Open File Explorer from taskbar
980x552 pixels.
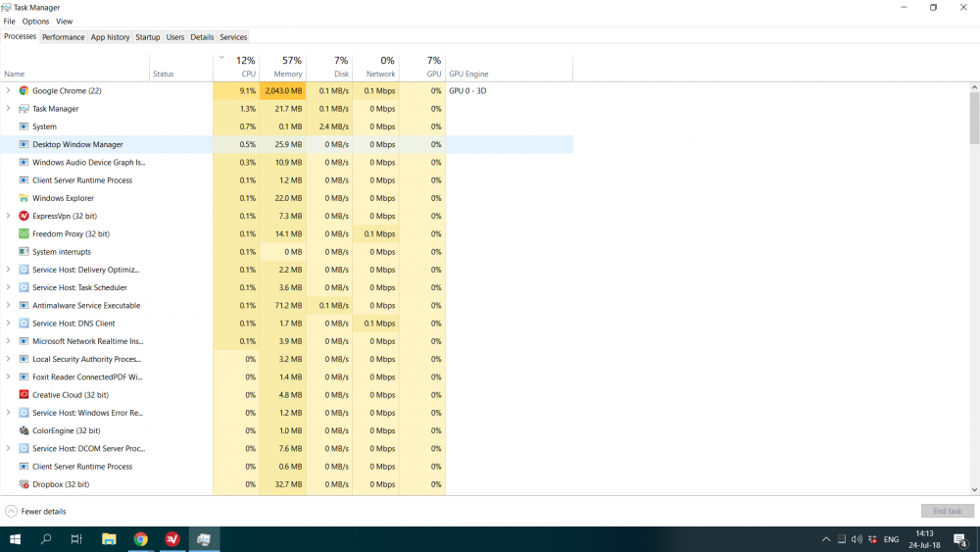(x=109, y=539)
